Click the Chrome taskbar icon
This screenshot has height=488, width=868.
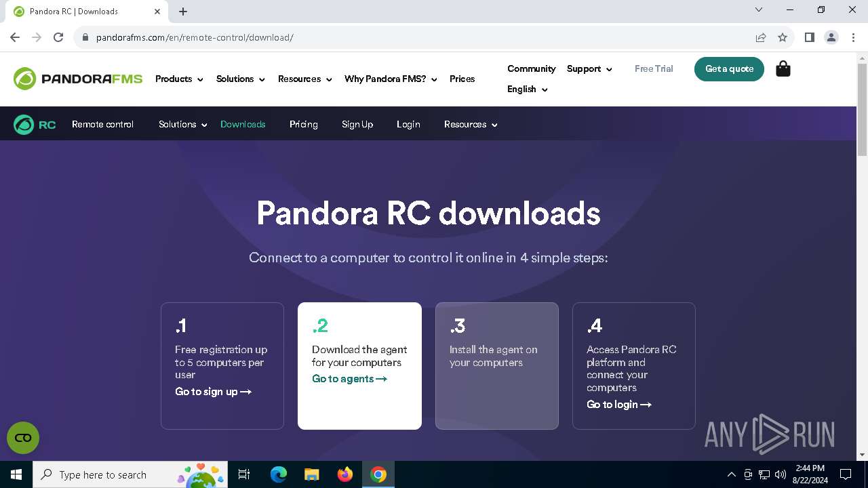pyautogui.click(x=378, y=474)
